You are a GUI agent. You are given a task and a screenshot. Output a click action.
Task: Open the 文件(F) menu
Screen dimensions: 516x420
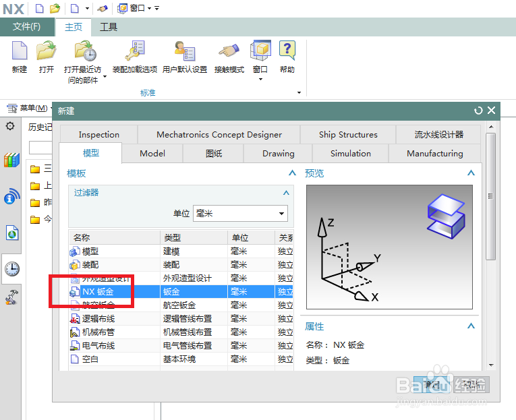point(27,27)
